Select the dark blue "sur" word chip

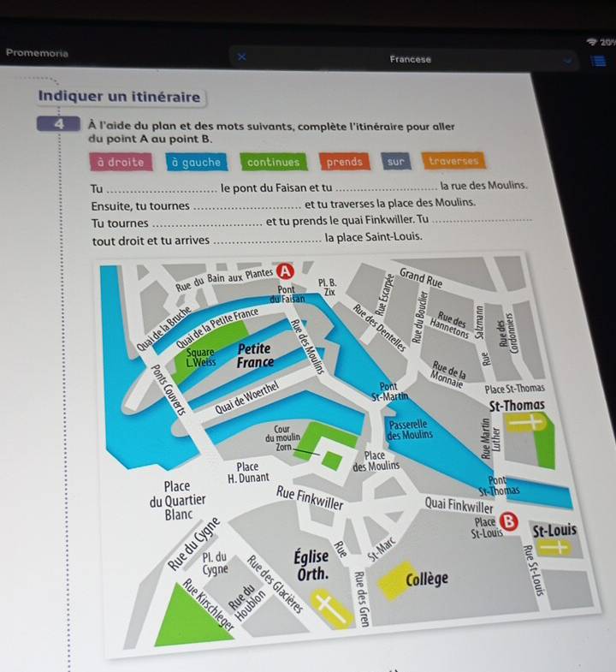[x=395, y=161]
